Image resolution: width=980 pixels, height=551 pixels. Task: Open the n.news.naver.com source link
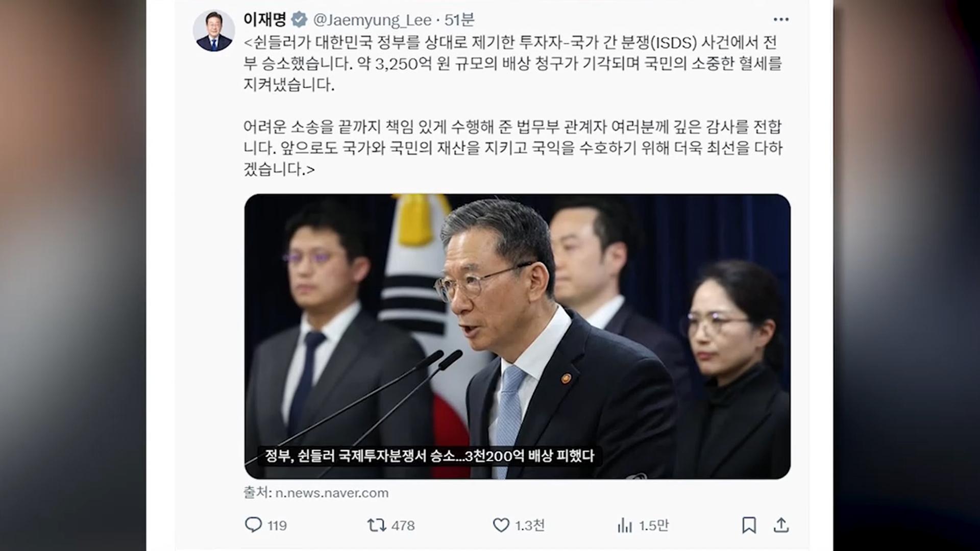coord(332,493)
